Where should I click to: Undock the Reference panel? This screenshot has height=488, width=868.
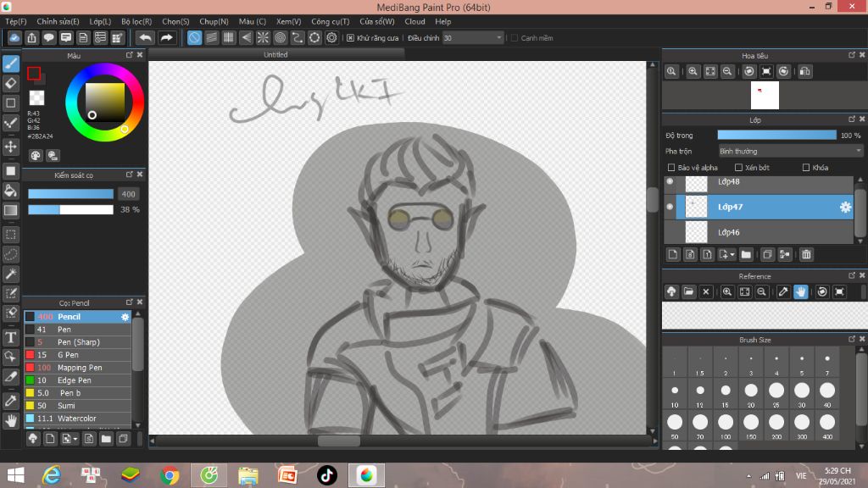pos(851,275)
